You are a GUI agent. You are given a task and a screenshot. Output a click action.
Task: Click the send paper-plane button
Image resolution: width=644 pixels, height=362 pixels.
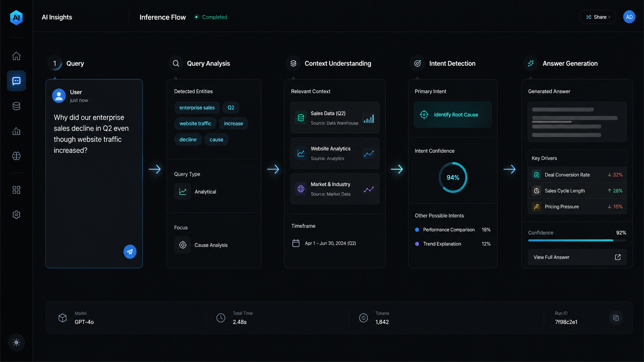[130, 252]
